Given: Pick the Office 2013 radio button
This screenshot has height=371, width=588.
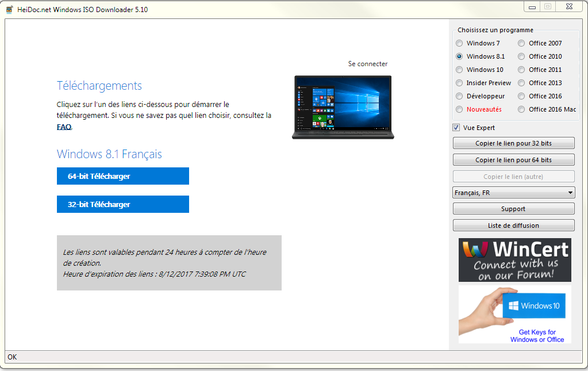Looking at the screenshot, I should tap(521, 83).
